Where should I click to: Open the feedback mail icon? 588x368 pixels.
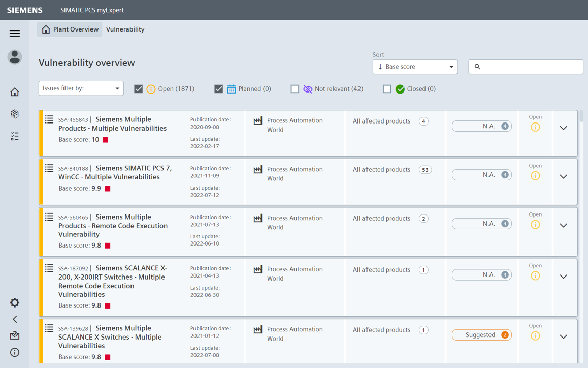[x=14, y=335]
